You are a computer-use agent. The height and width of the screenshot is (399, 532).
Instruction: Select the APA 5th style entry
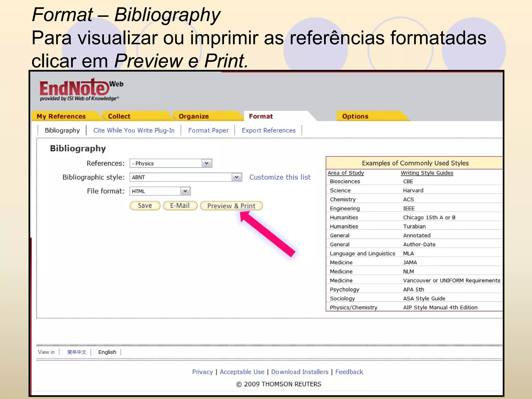pos(414,289)
